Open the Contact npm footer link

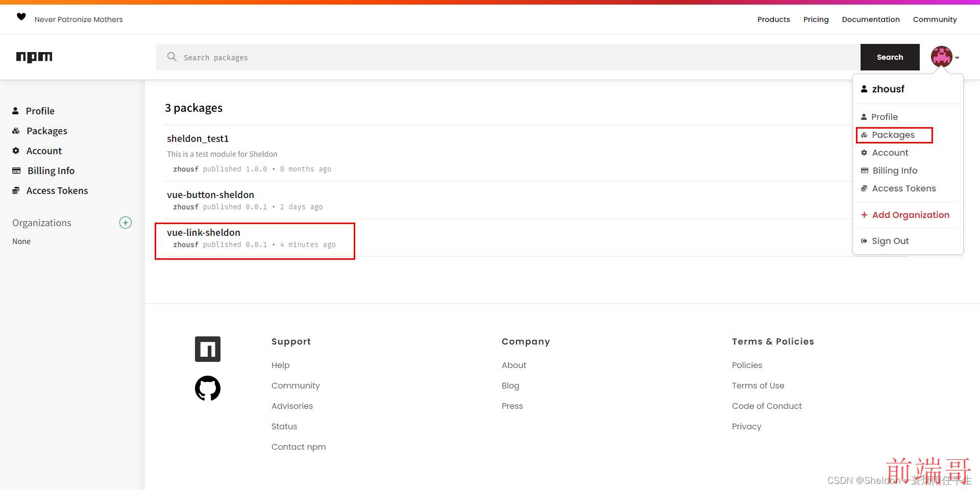299,447
